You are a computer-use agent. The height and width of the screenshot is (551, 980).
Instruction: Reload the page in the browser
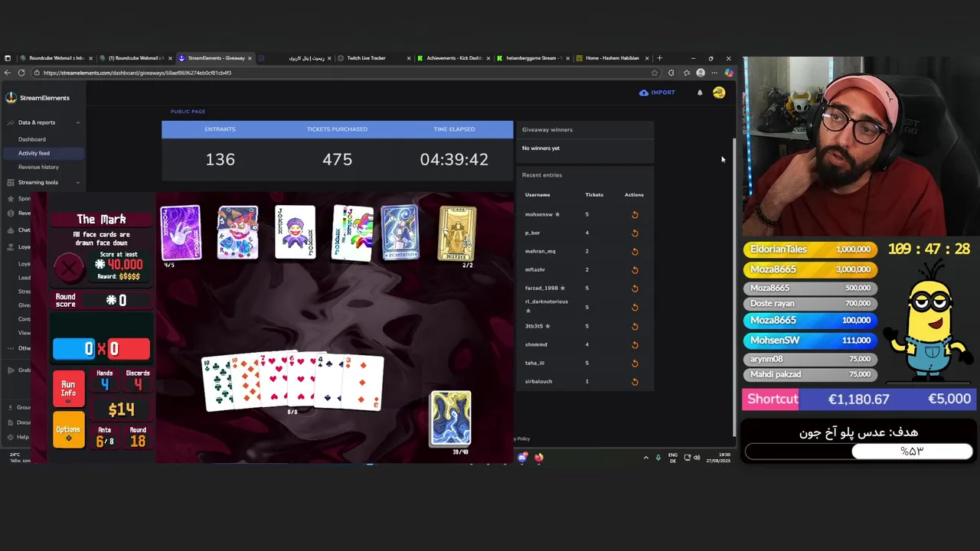click(x=21, y=73)
